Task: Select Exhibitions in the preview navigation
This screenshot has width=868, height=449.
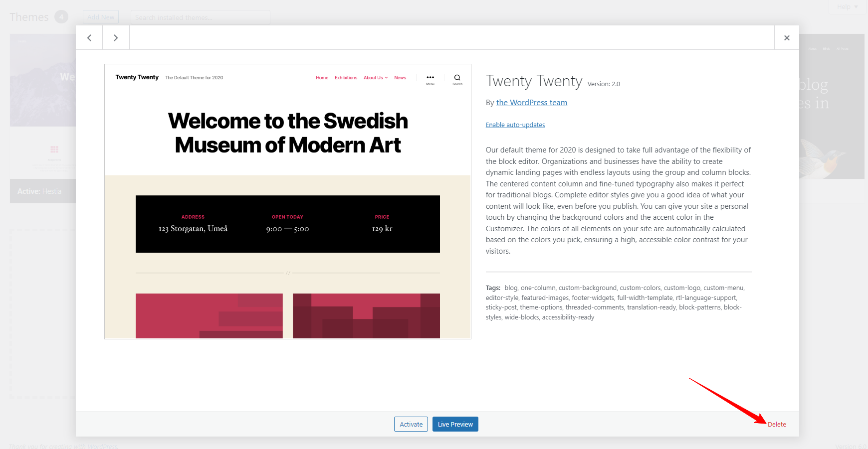Action: [x=346, y=78]
